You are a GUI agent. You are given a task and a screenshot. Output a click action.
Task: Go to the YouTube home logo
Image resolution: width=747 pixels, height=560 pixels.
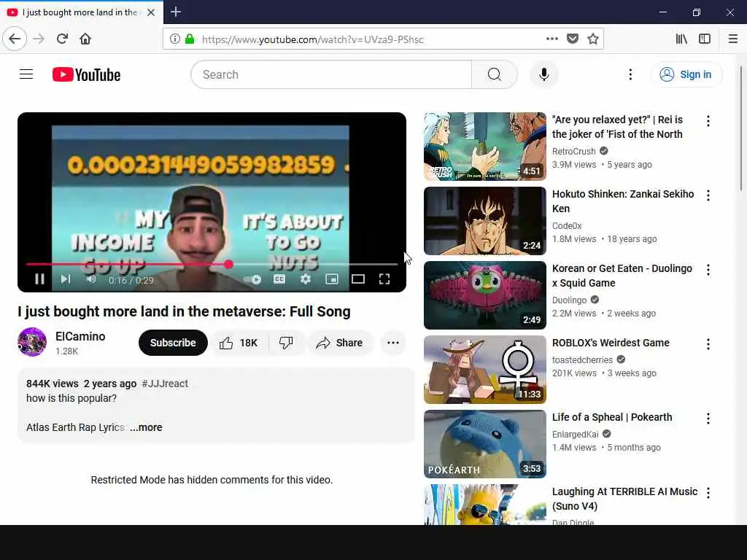tap(86, 75)
